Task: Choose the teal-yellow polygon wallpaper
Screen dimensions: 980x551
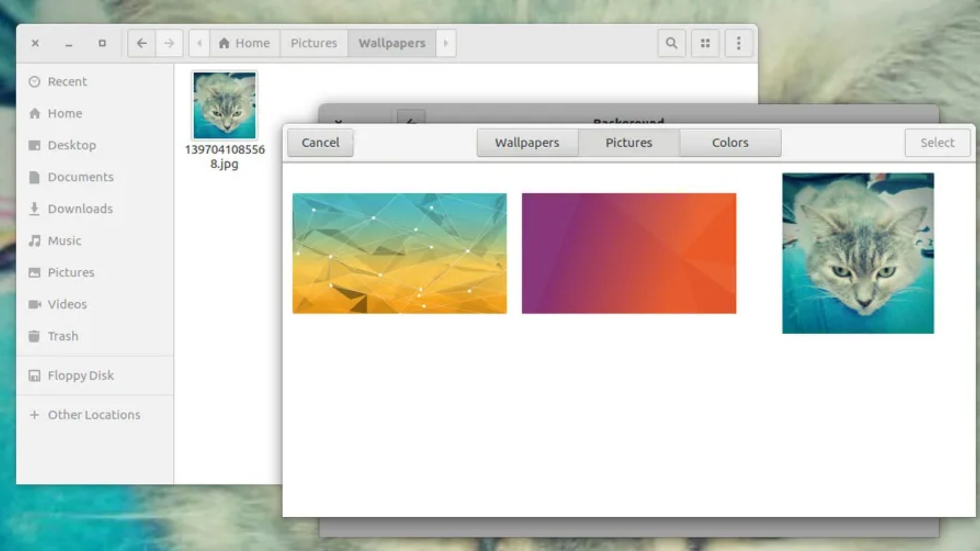Action: pyautogui.click(x=399, y=253)
